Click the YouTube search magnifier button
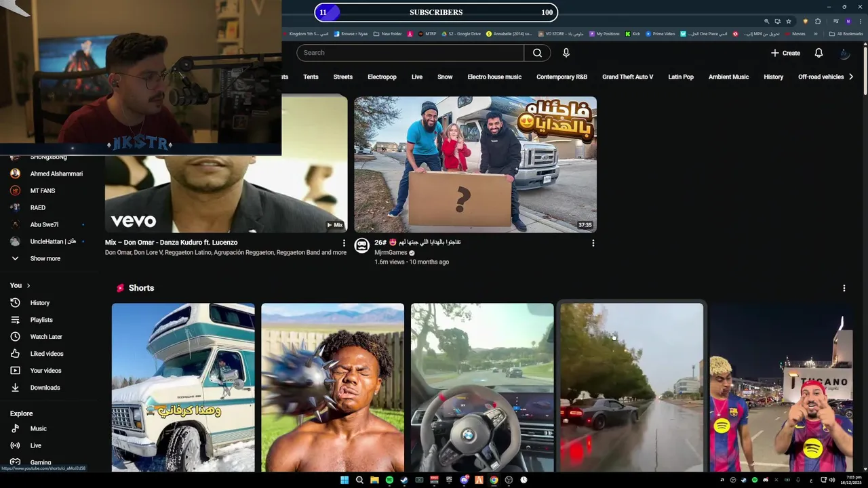 (537, 53)
